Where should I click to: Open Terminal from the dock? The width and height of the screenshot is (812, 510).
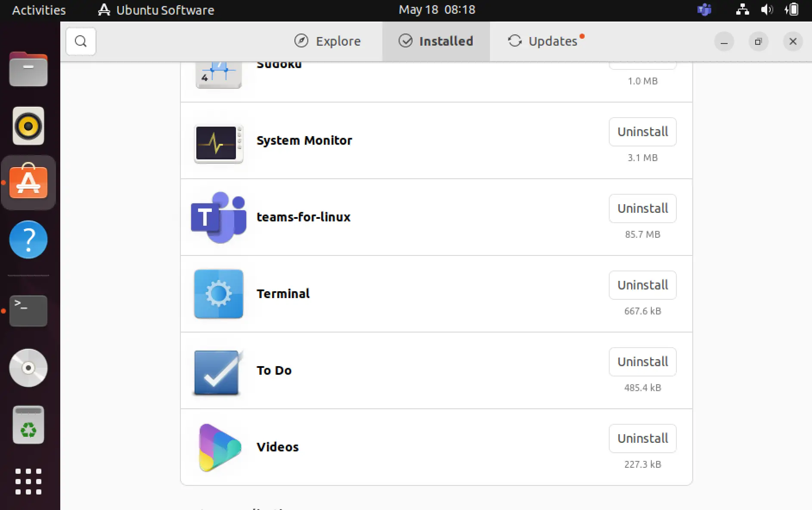28,311
